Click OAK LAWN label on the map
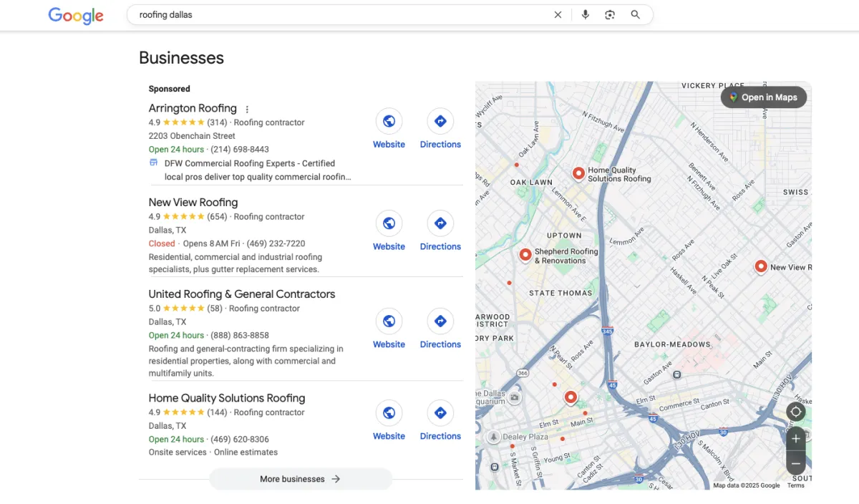 tap(531, 183)
